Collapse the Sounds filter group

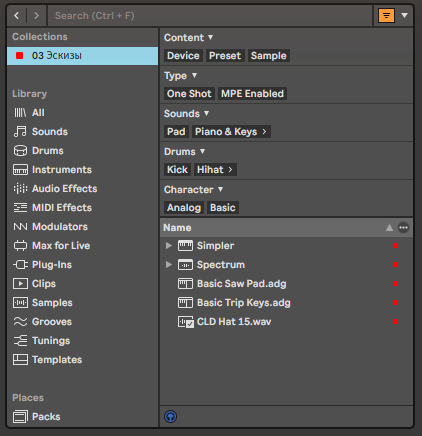(x=206, y=113)
